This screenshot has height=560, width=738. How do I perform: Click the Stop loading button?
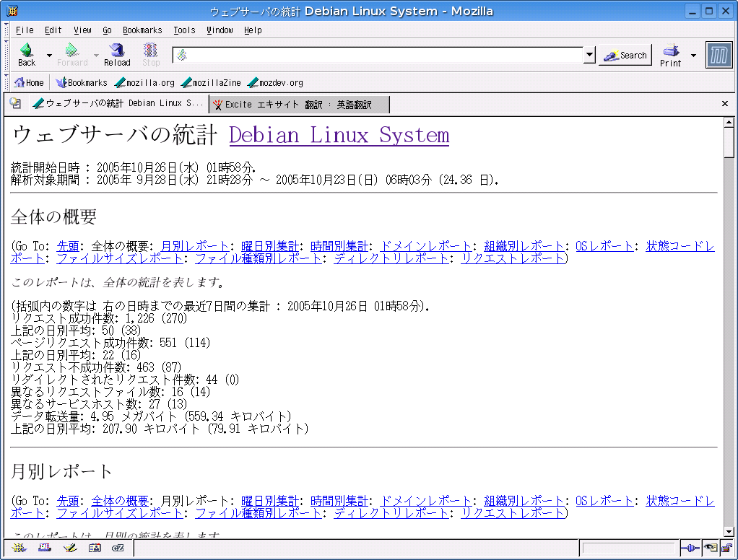click(x=151, y=55)
